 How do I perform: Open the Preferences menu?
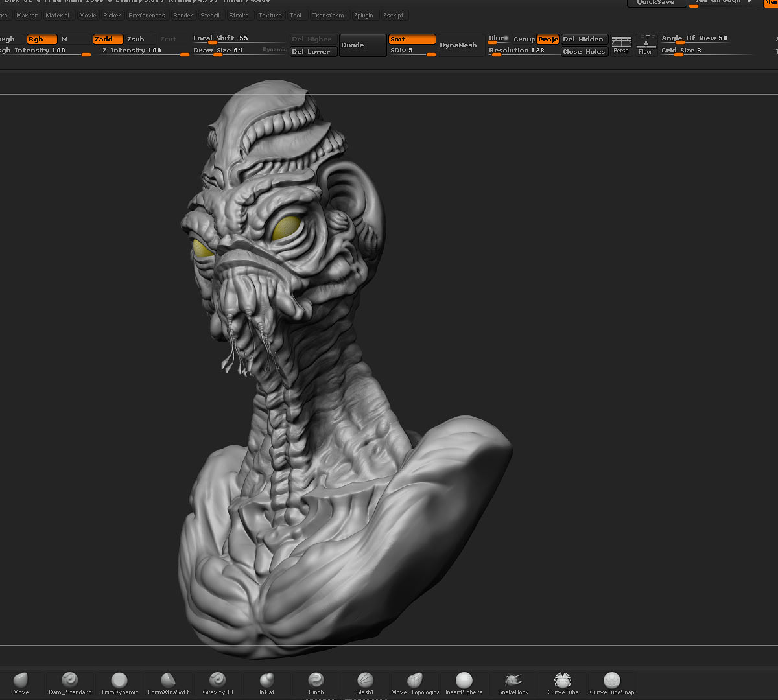[147, 15]
